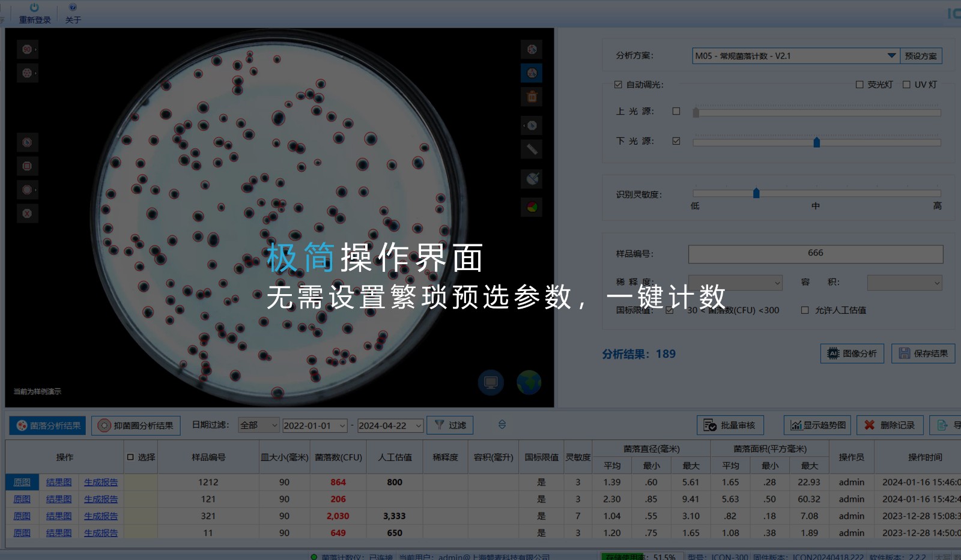Click the 90 dish size icon
Viewport: 961px width, 560px height.
click(x=27, y=49)
